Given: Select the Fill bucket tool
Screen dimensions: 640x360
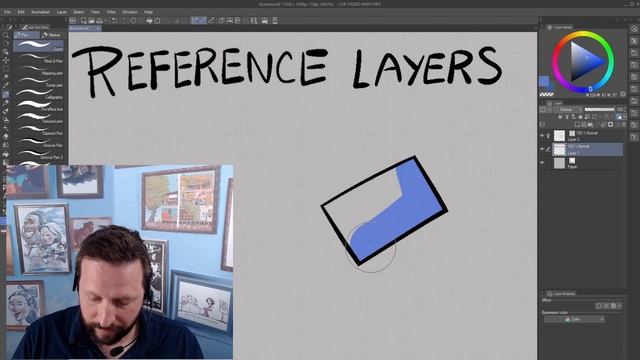Looking at the screenshot, I should point(5,154).
